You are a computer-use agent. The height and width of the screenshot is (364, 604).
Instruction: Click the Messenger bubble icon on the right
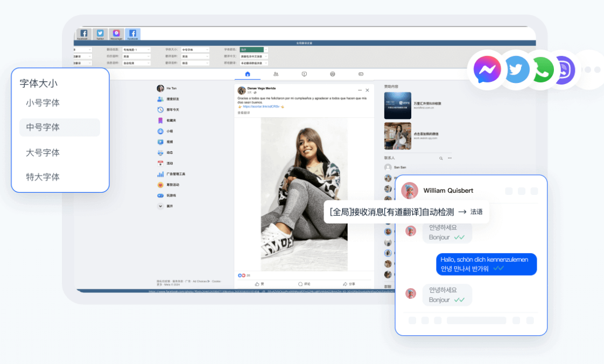pyautogui.click(x=487, y=69)
